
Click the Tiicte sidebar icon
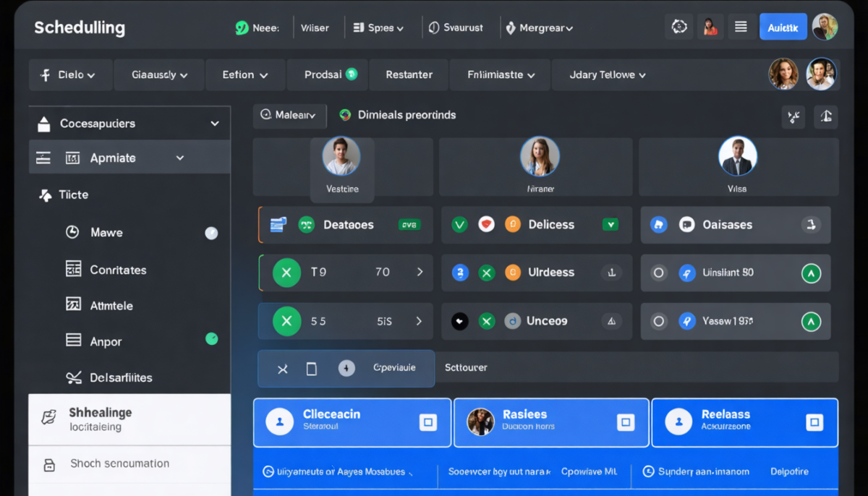[x=45, y=195]
